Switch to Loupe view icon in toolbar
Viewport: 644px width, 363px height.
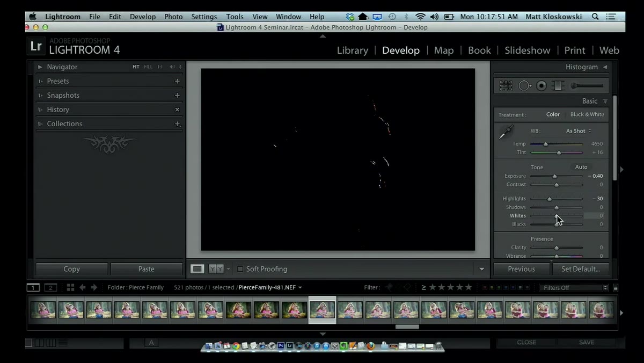pos(197,269)
